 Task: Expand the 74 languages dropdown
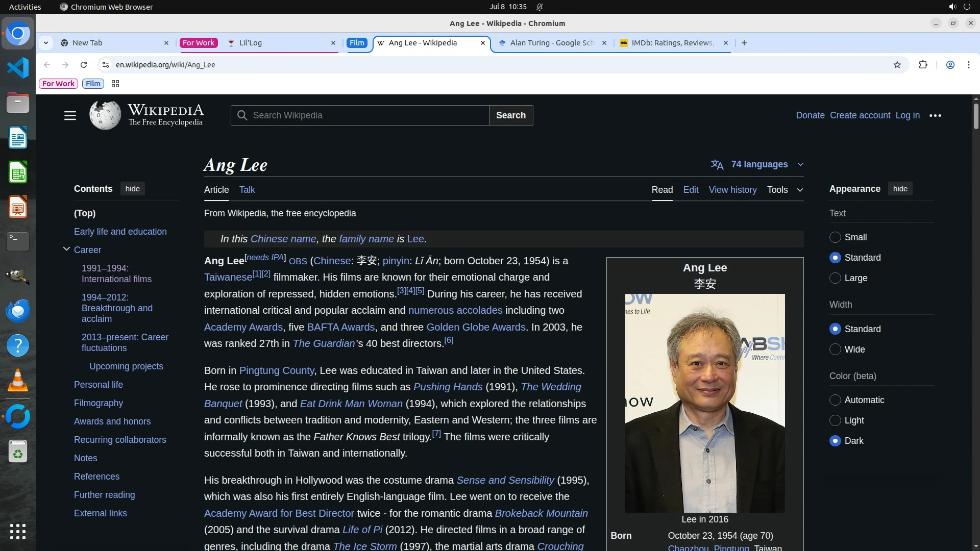[x=758, y=164]
